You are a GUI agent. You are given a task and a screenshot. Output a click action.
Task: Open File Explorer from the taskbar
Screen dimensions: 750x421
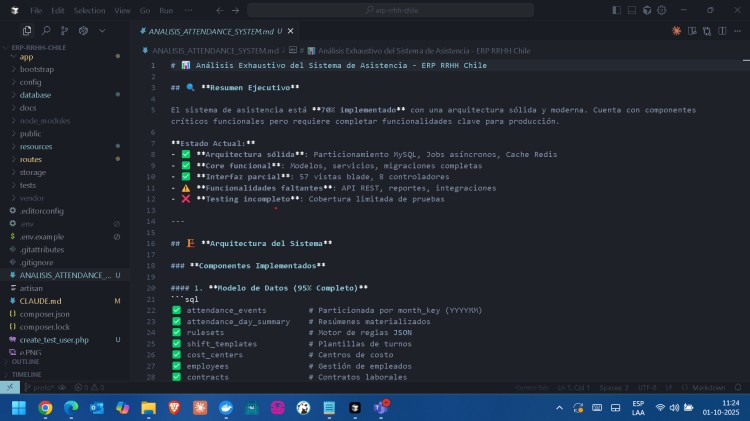148,408
